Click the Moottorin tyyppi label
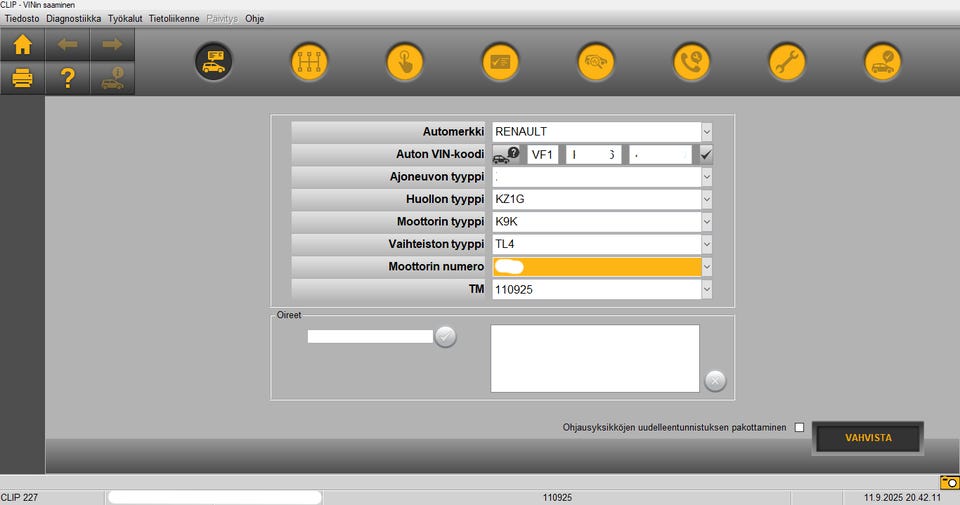The height and width of the screenshot is (505, 960). click(x=440, y=222)
